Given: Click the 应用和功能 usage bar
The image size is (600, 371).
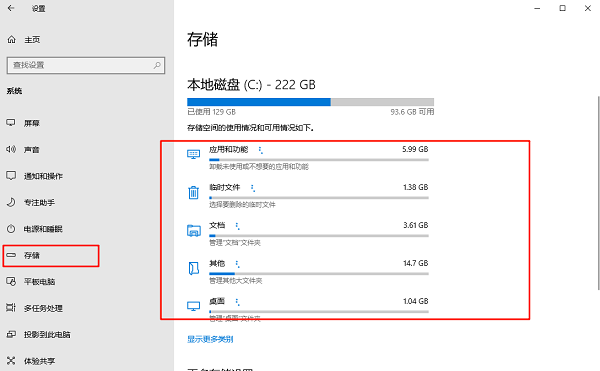Looking at the screenshot, I should pos(319,159).
